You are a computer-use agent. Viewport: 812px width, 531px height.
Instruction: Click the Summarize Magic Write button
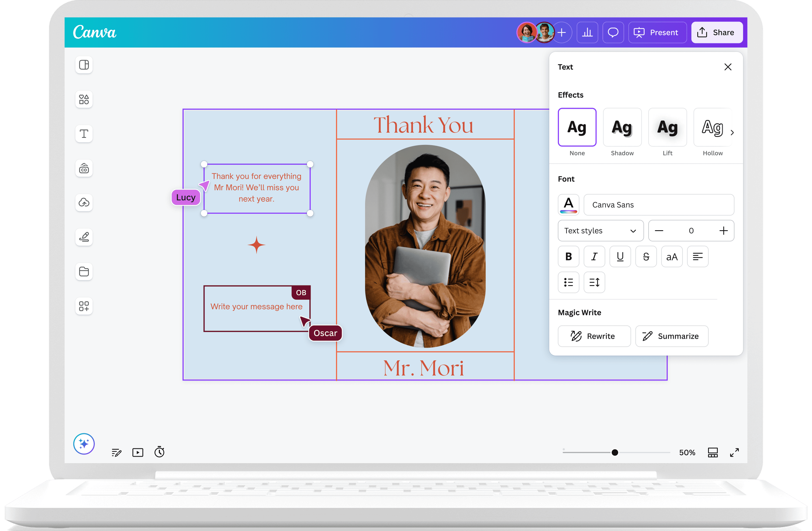tap(671, 336)
